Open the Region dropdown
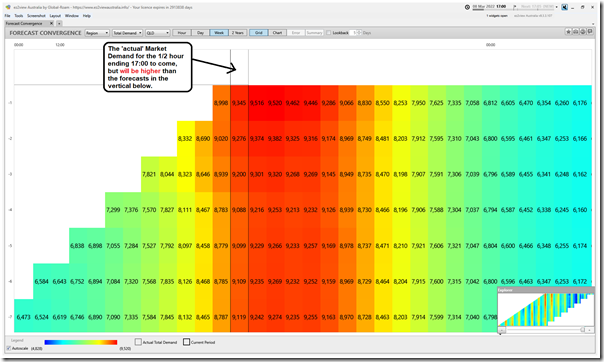The image size is (604, 362). [97, 33]
